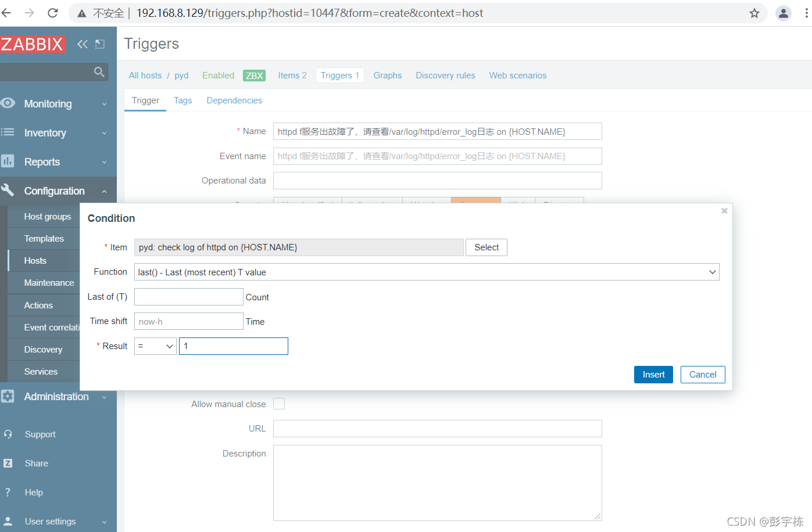Viewport: 812px width, 532px height.
Task: Close the Condition dialog with X
Action: click(724, 211)
